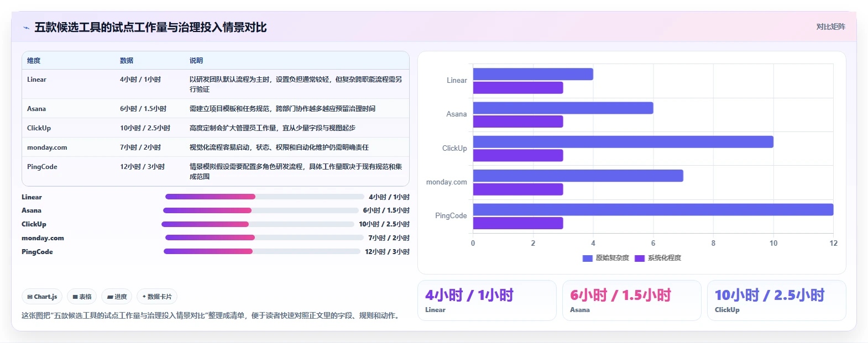Select the 数据卡片 tag chip
Image resolution: width=868 pixels, height=343 pixels.
coord(157,297)
